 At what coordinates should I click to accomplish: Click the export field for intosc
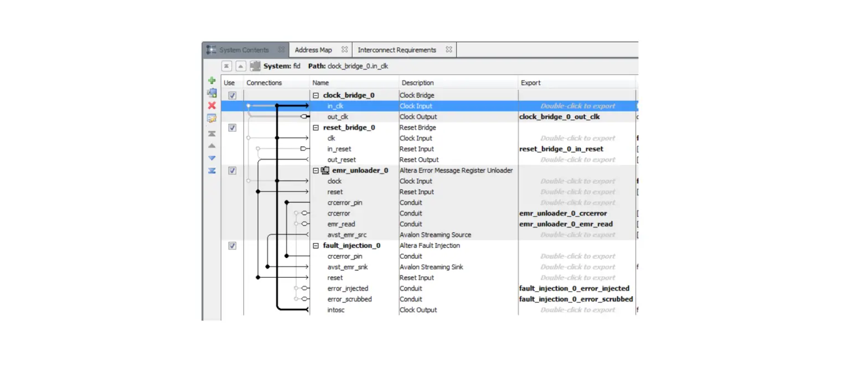click(577, 310)
